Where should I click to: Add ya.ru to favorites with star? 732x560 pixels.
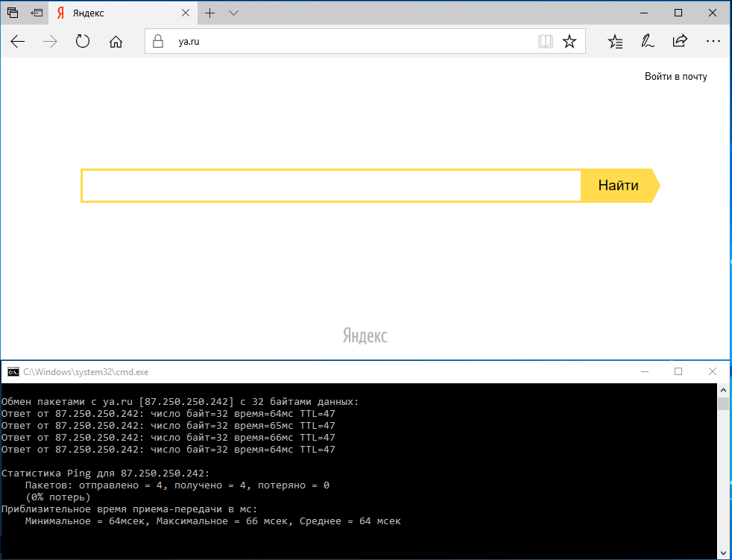click(x=569, y=42)
